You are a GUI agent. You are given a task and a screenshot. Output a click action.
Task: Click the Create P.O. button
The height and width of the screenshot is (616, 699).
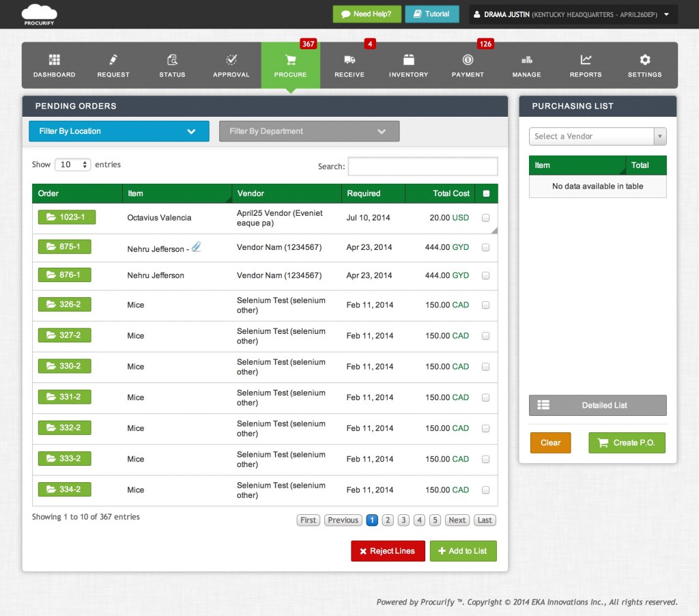click(x=627, y=443)
